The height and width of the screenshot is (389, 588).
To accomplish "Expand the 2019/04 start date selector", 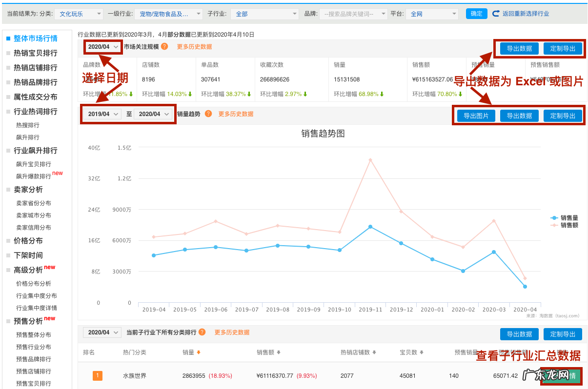I will pyautogui.click(x=101, y=114).
